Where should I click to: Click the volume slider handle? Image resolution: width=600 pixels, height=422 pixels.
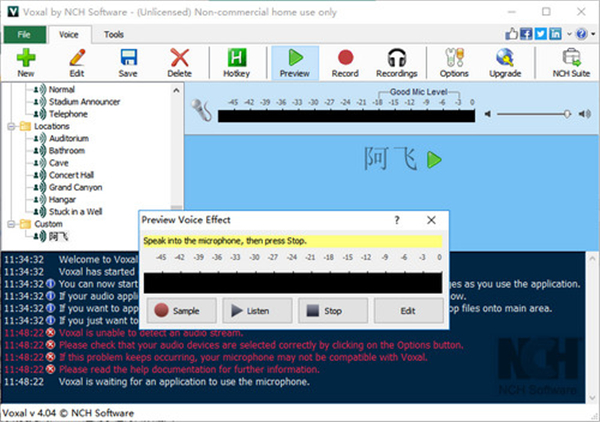pyautogui.click(x=567, y=114)
